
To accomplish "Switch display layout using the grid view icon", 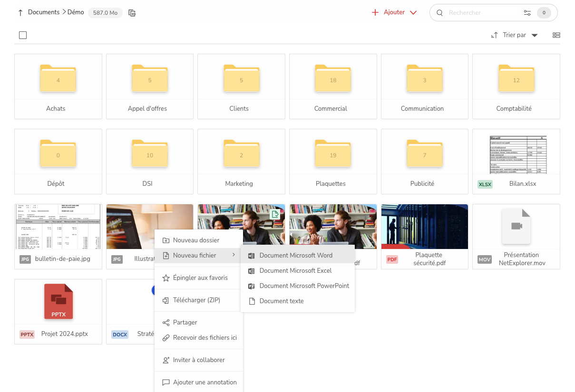I will pyautogui.click(x=556, y=35).
